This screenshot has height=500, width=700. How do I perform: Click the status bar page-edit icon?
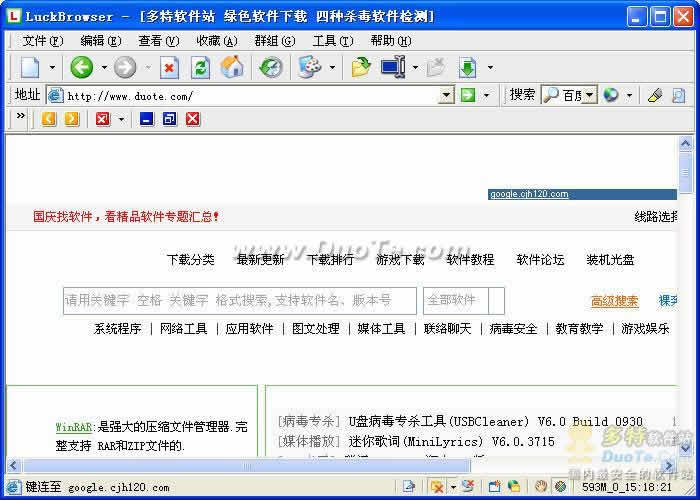coord(408,486)
